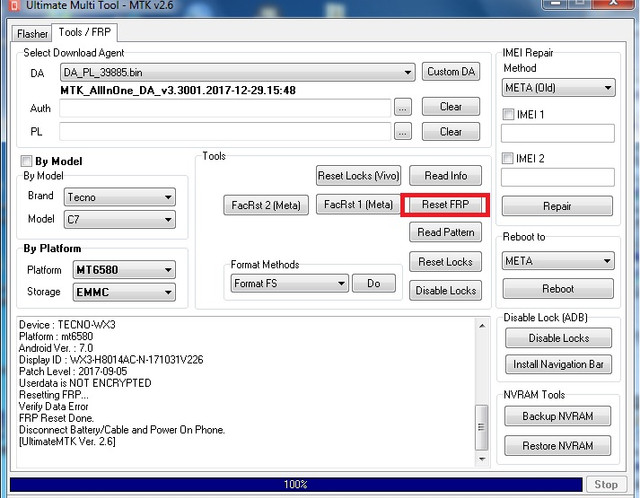Click the Custom DA button
The height and width of the screenshot is (498, 640).
pos(451,72)
